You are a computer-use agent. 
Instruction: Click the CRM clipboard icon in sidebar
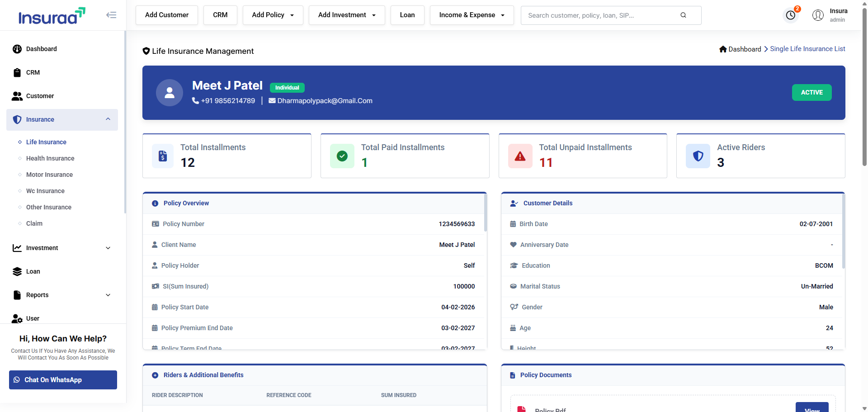[x=17, y=72]
